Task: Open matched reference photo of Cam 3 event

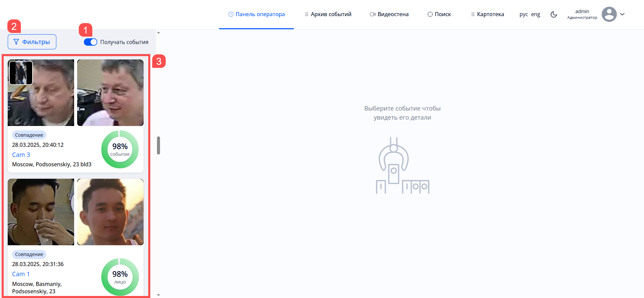Action: [x=110, y=93]
